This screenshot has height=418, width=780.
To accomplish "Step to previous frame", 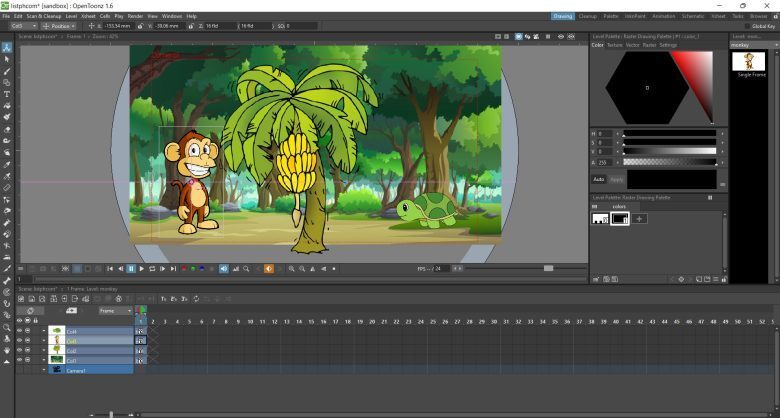I will tap(120, 269).
